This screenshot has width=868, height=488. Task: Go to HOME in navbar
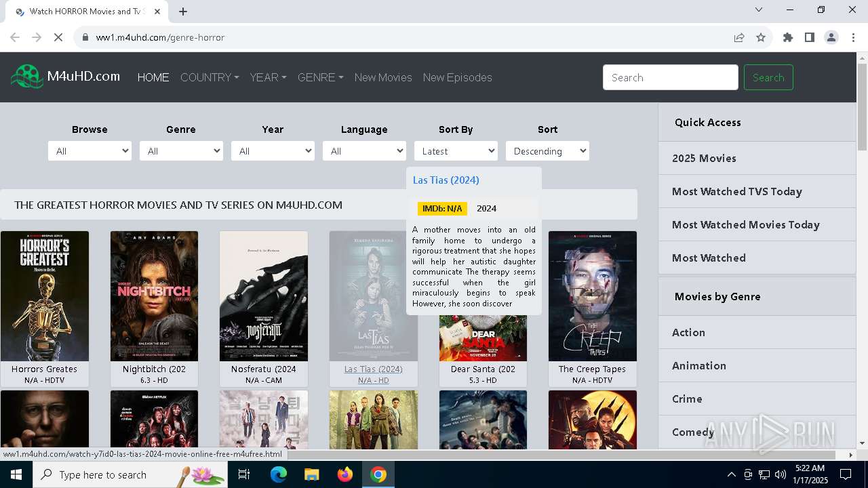pos(153,77)
